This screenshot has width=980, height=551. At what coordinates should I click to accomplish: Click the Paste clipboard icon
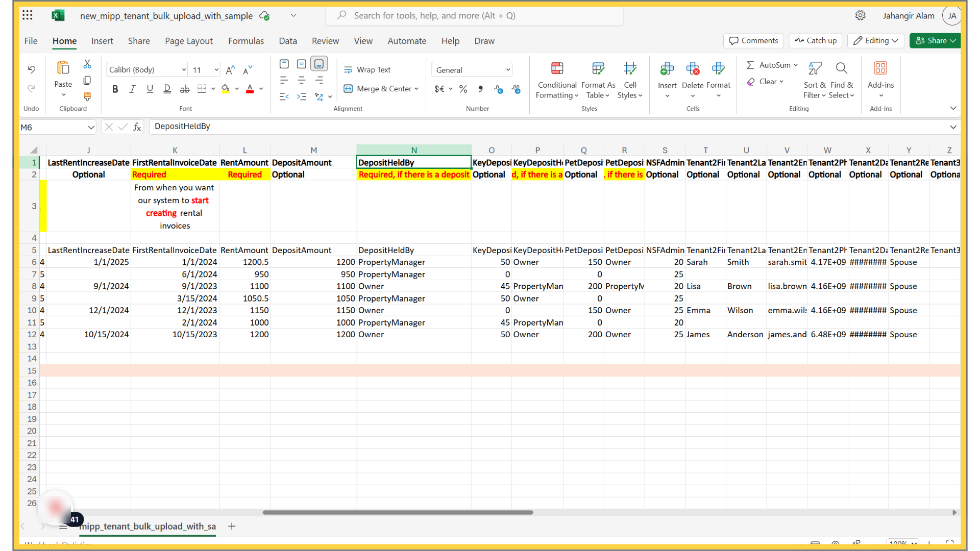63,68
